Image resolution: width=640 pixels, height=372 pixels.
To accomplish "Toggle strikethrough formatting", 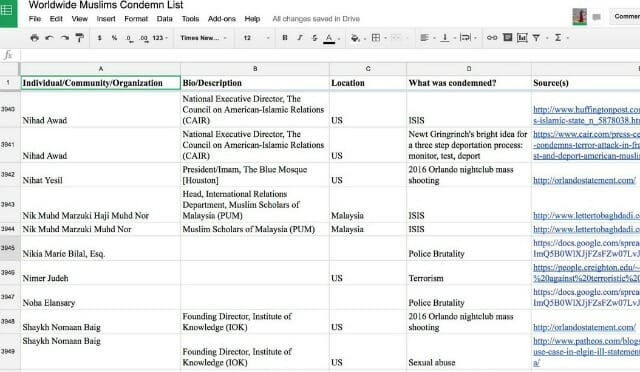I will tap(315, 38).
